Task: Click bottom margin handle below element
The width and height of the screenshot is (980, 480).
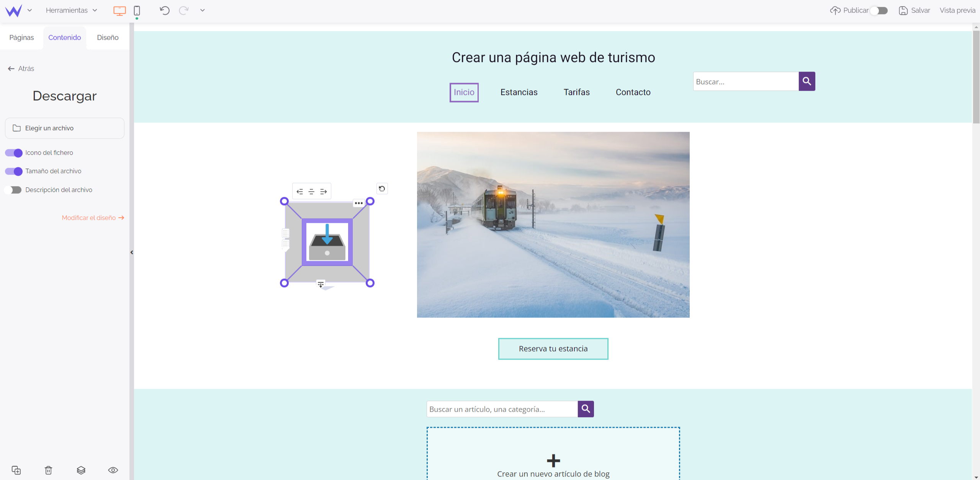Action: tap(321, 284)
